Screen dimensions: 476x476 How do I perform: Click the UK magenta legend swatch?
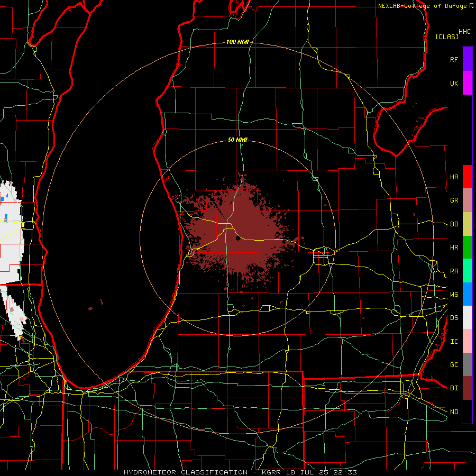[x=467, y=83]
